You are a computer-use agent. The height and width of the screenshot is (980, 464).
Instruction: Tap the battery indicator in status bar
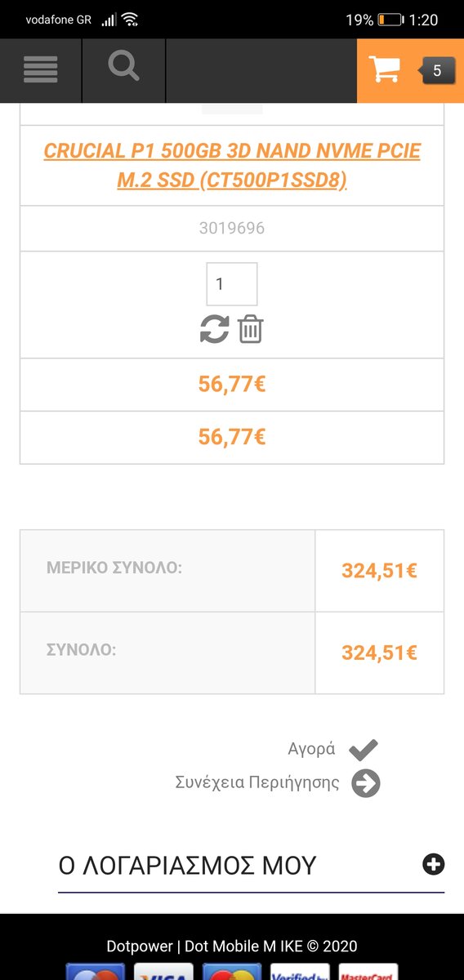390,20
